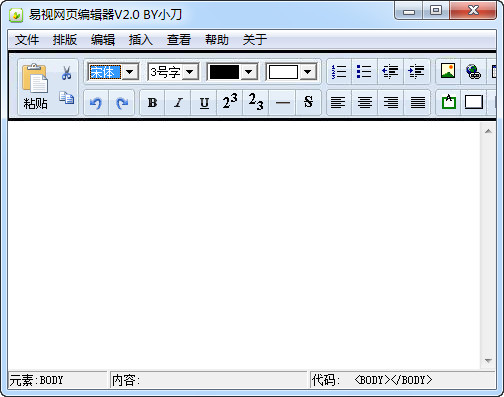The image size is (504, 397).
Task: Apply superscript formatting
Action: pos(230,103)
